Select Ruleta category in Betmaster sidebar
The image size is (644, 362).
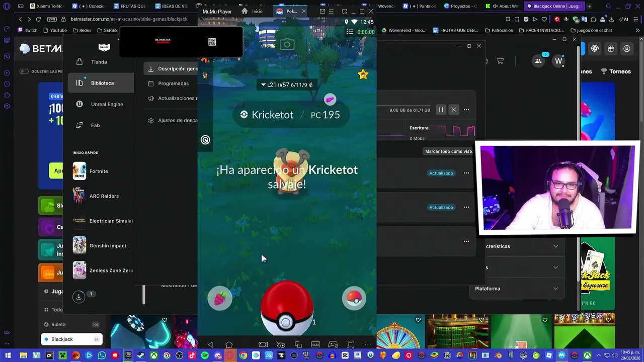71,324
